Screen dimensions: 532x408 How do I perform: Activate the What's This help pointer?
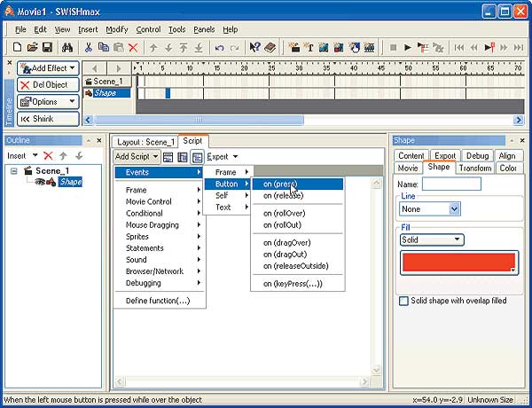tap(254, 47)
